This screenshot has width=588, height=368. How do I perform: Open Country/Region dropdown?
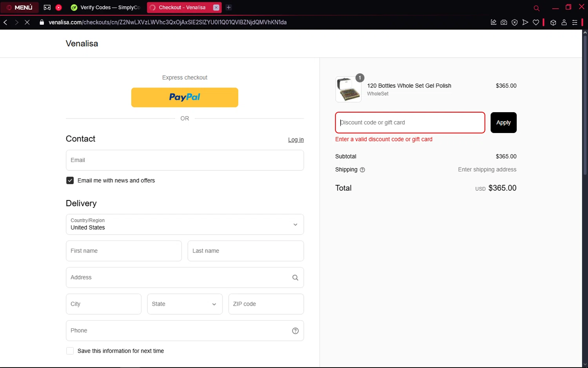click(x=185, y=224)
